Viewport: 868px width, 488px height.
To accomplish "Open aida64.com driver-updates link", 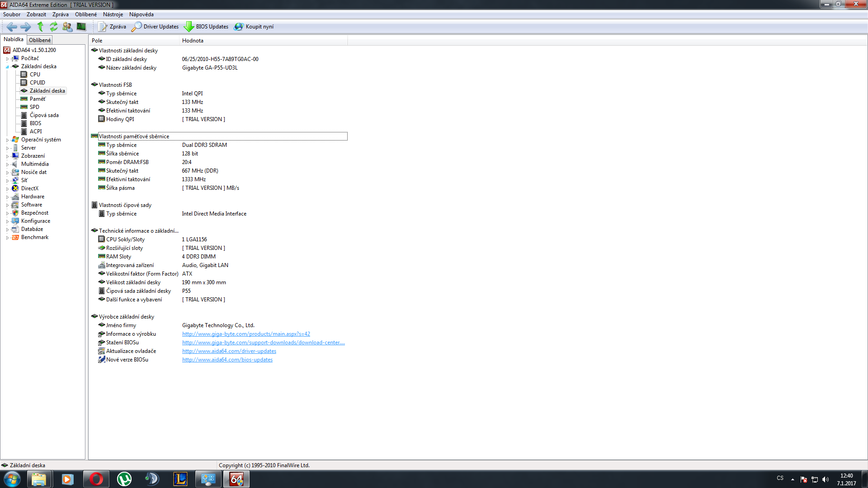I will (229, 351).
